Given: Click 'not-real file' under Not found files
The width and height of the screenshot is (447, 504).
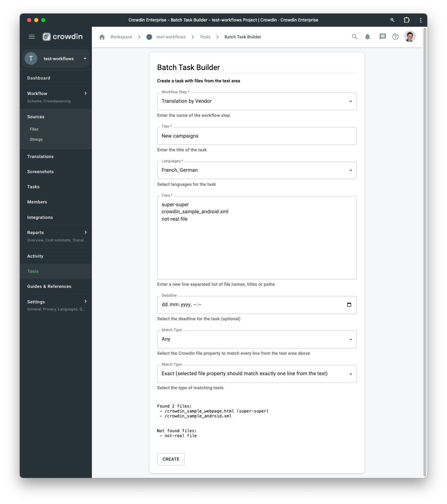Looking at the screenshot, I should click(x=181, y=436).
